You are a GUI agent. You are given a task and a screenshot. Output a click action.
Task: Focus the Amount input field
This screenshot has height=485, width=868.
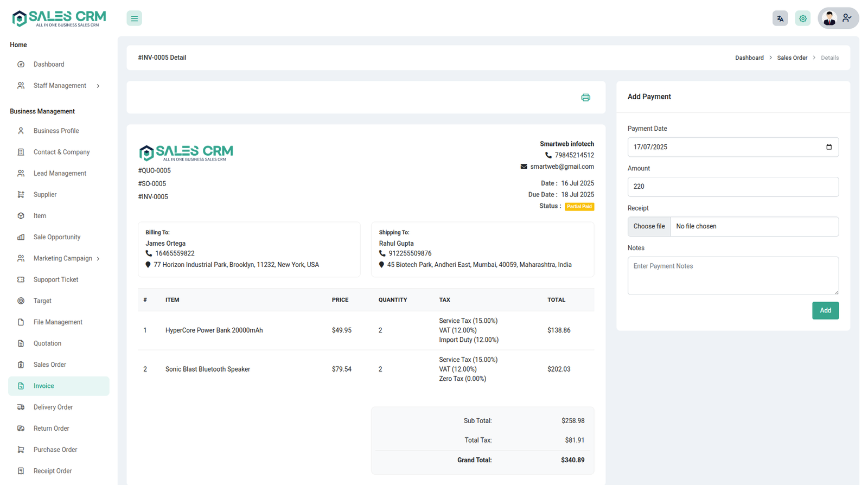(732, 187)
